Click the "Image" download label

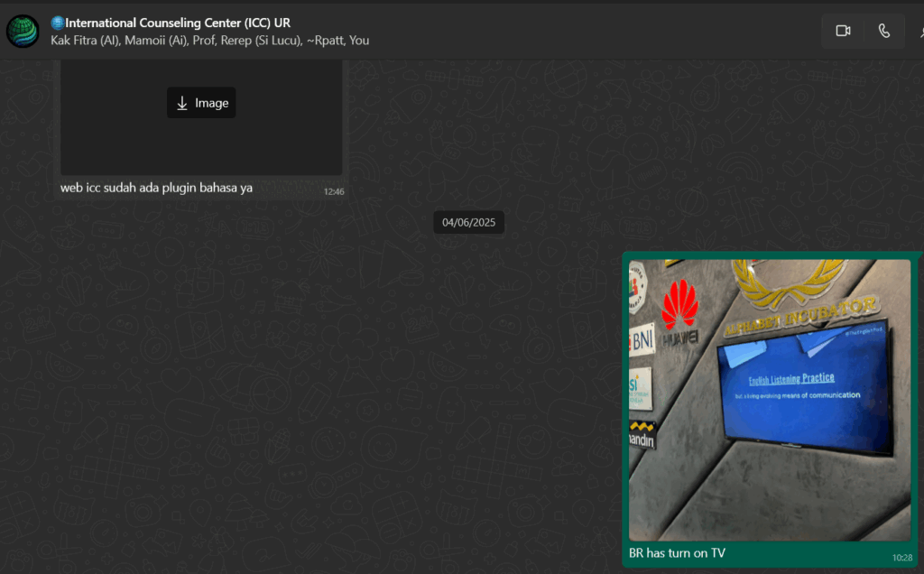tap(212, 103)
